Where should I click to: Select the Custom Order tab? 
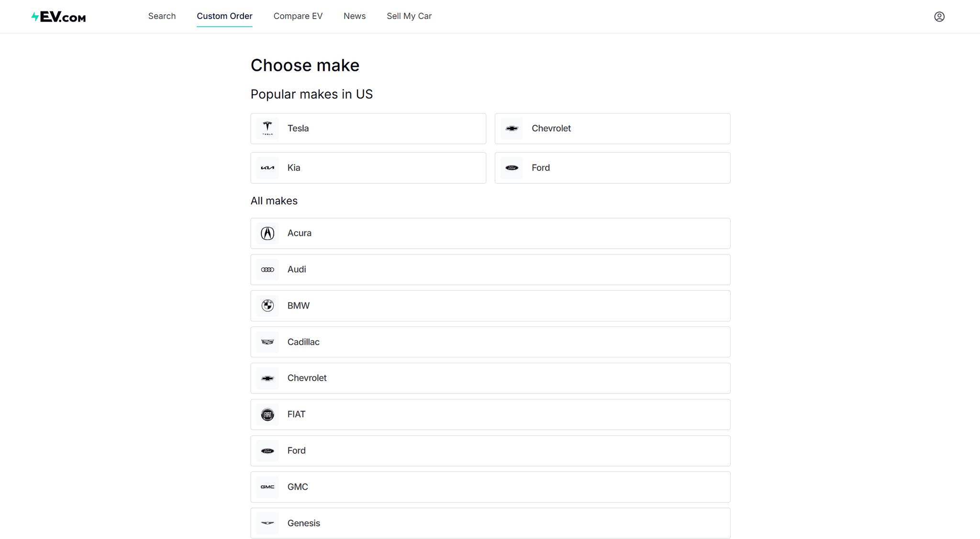(x=224, y=16)
